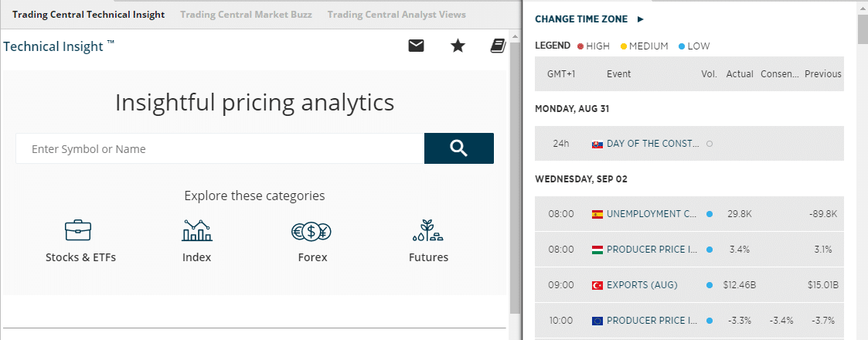Click the MEDIUM legend yellow dot
This screenshot has width=868, height=340.
point(623,46)
